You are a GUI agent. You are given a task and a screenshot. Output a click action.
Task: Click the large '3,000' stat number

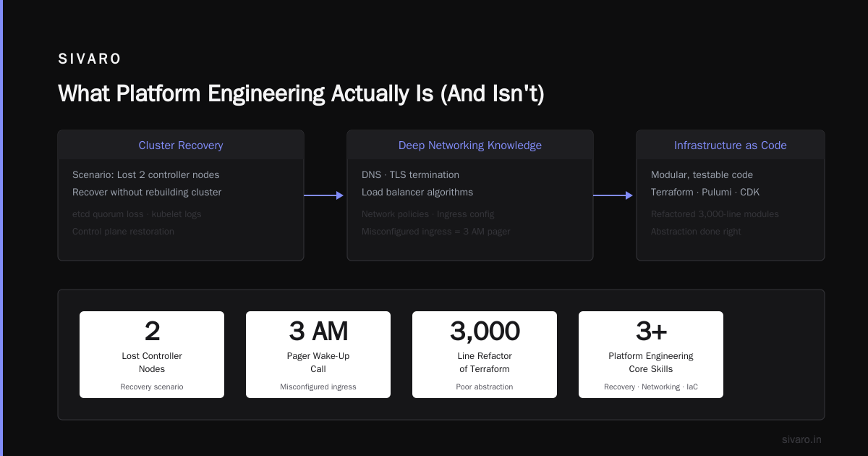point(485,331)
